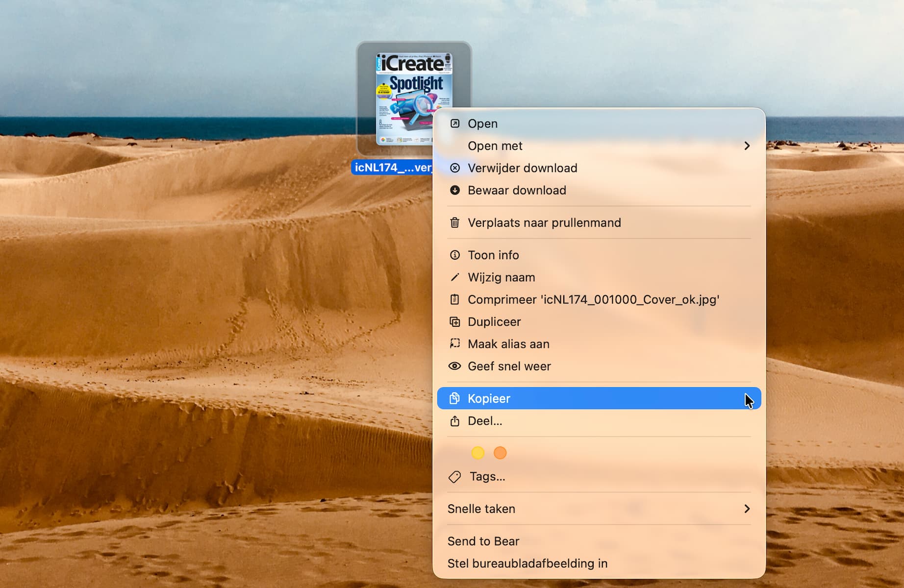Click the pencil icon for Wijzig naam

pos(454,277)
